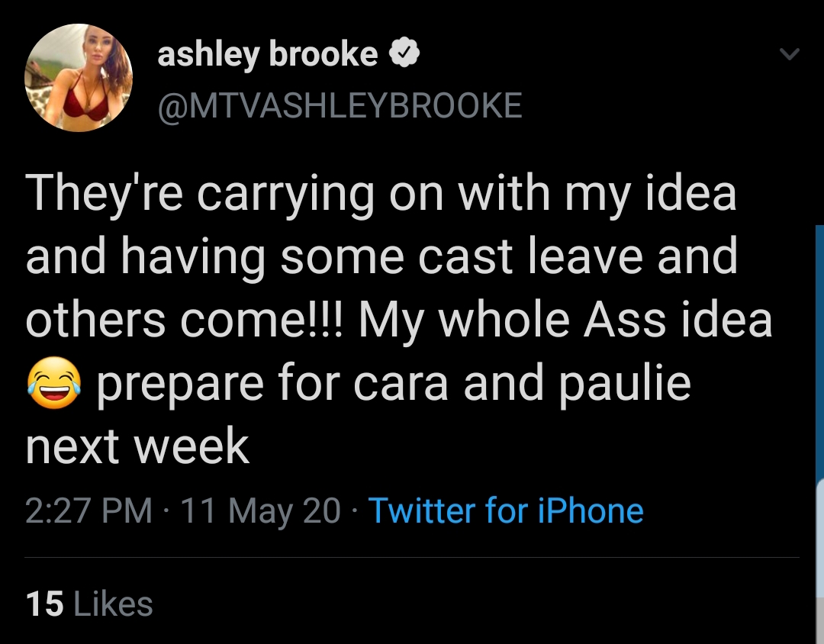Viewport: 824px width, 644px height.
Task: Click the laughing crying emoji in tweet
Action: pos(54,383)
